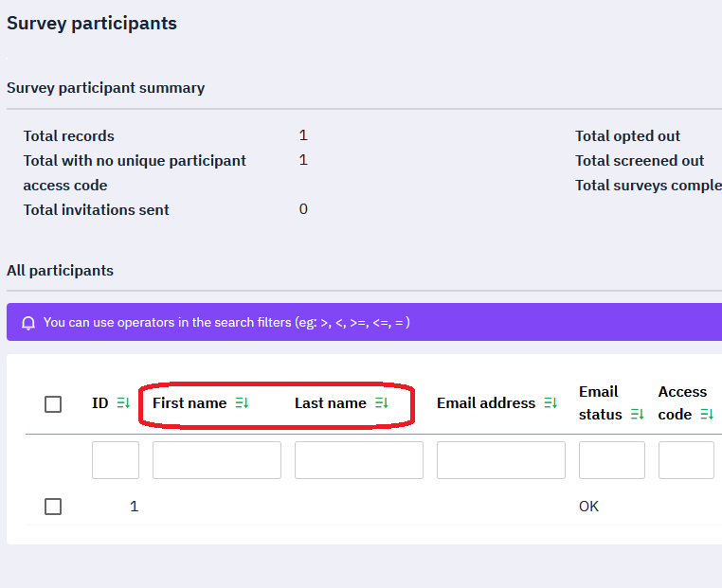The image size is (722, 588).
Task: Click the bell notification icon
Action: 28,323
